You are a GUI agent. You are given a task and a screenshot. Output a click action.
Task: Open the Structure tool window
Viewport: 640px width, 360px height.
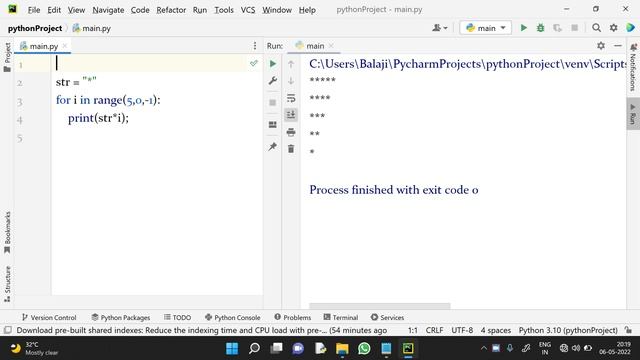click(x=7, y=284)
